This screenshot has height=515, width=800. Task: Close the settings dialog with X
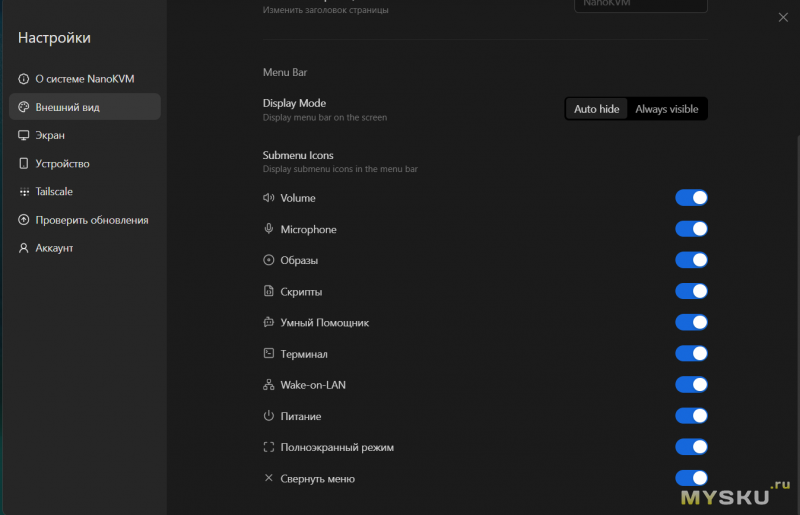(783, 17)
